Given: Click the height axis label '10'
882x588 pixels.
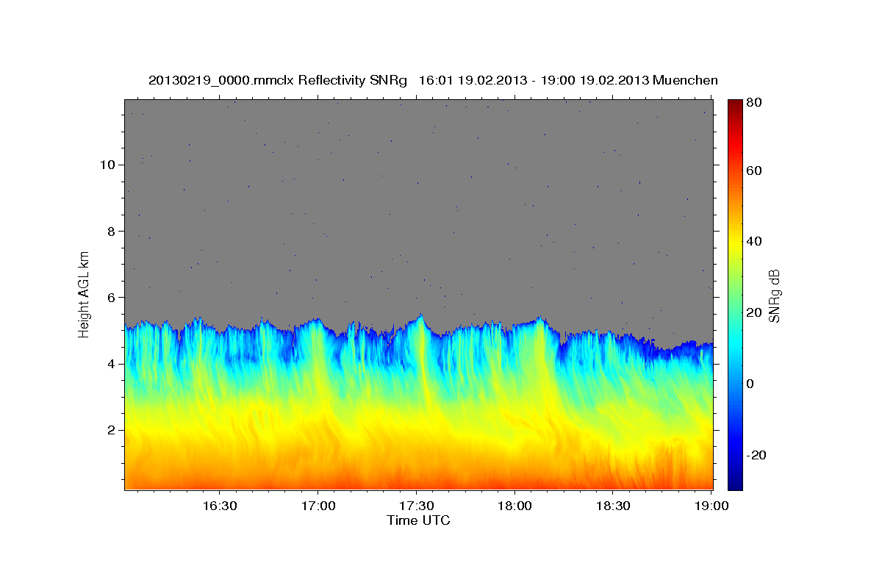Looking at the screenshot, I should [107, 165].
